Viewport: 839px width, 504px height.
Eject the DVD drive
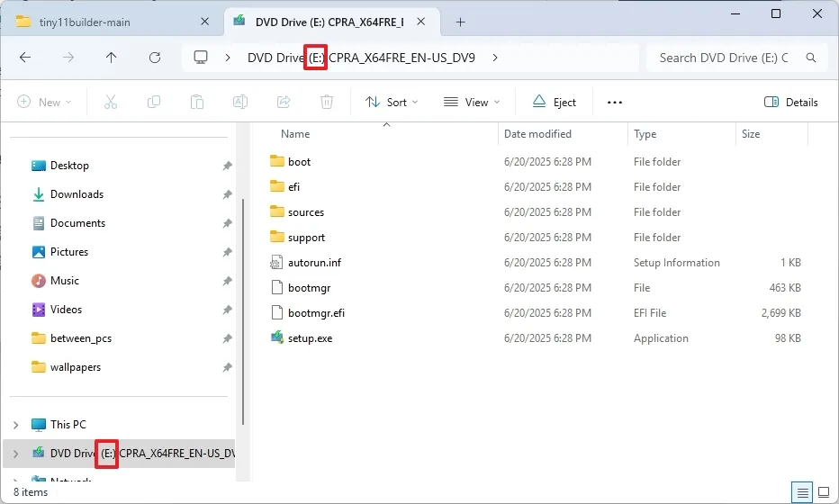(x=554, y=102)
